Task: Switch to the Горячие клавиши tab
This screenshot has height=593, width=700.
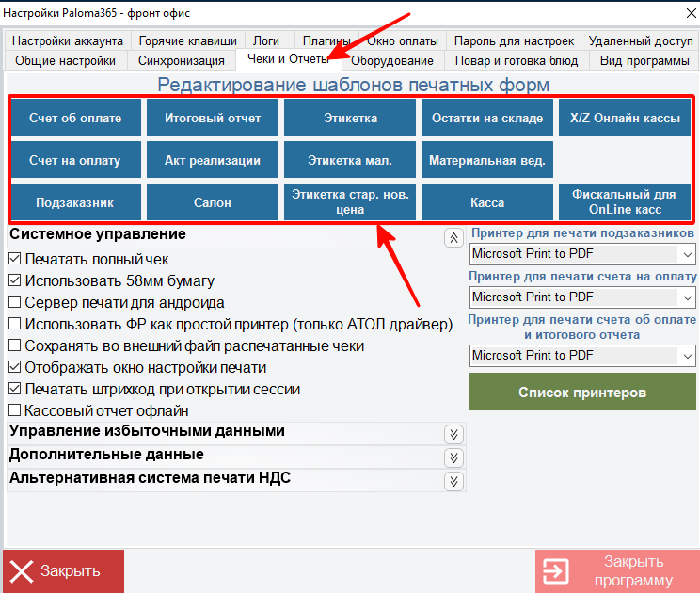Action: [188, 40]
